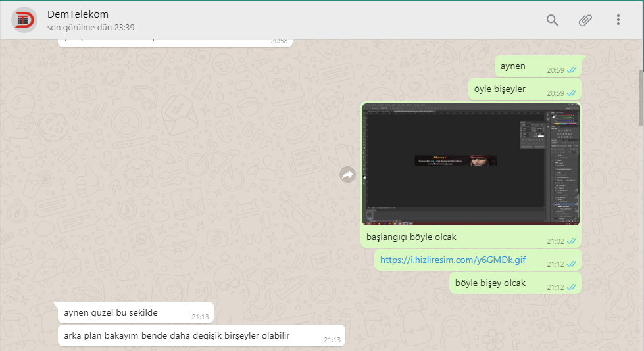Click the DemTelekom contact name
This screenshot has height=351, width=644.
(78, 14)
